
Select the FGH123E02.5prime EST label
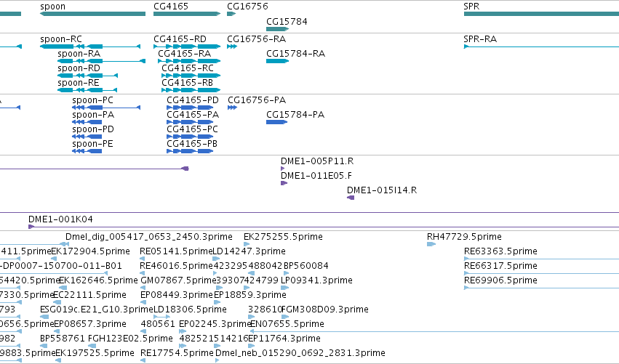(130, 339)
